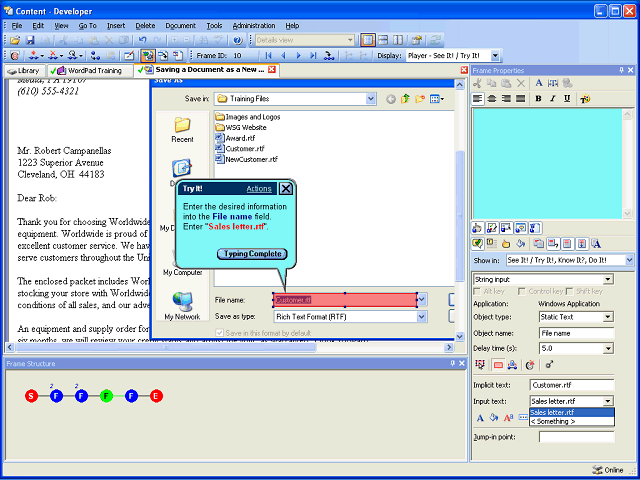Click the Actions link in the Try It! bubble
Screen dimensions: 640x480
pos(259,189)
